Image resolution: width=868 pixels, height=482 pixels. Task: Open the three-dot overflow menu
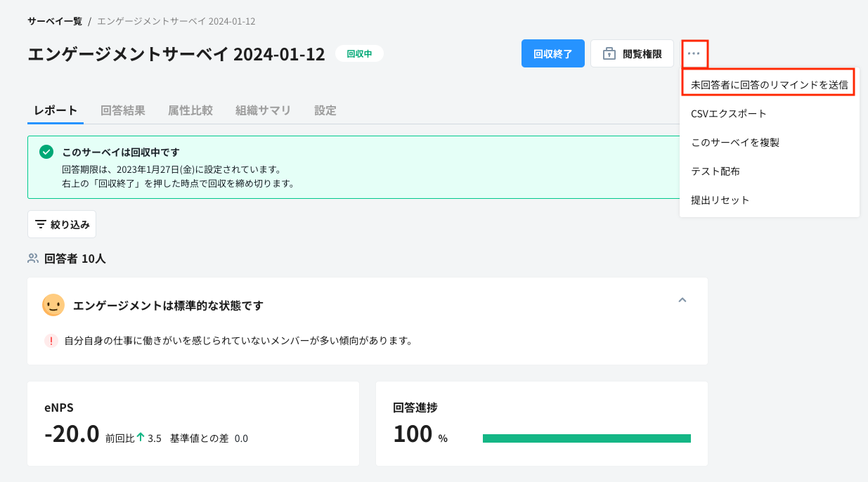(694, 53)
